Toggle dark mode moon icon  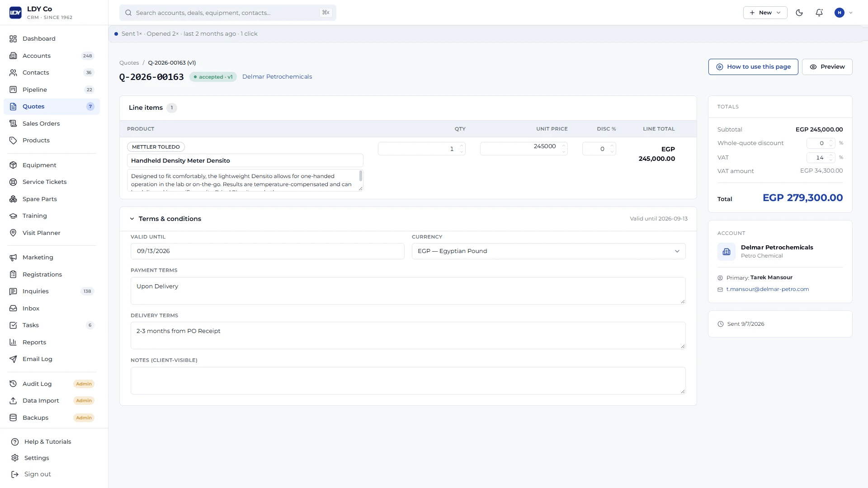[799, 13]
